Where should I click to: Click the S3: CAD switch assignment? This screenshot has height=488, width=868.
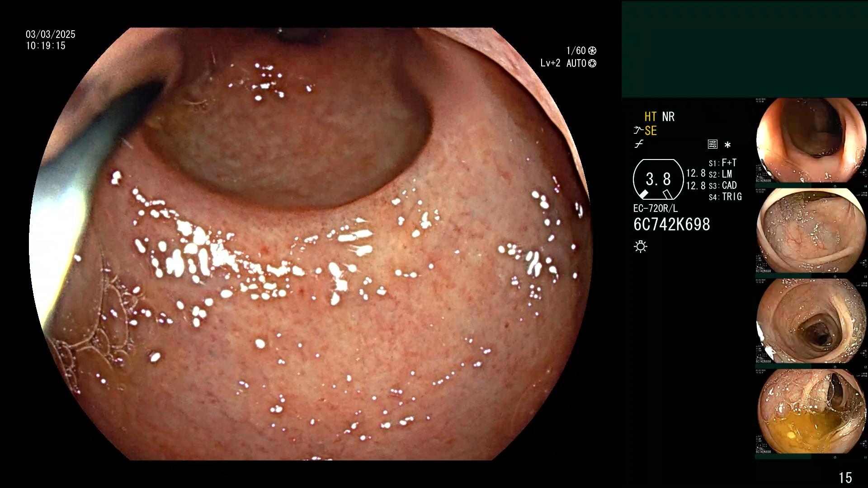point(723,185)
